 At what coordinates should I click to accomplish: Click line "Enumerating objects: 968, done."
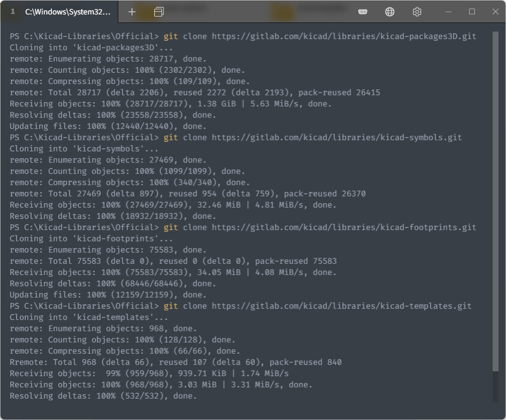103,329
